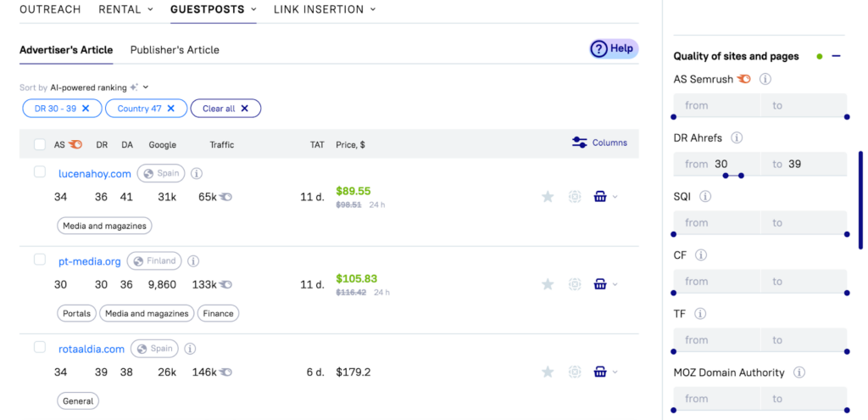Check the lucenahoy.com row checkbox
Image resolution: width=868 pixels, height=420 pixels.
pyautogui.click(x=40, y=172)
